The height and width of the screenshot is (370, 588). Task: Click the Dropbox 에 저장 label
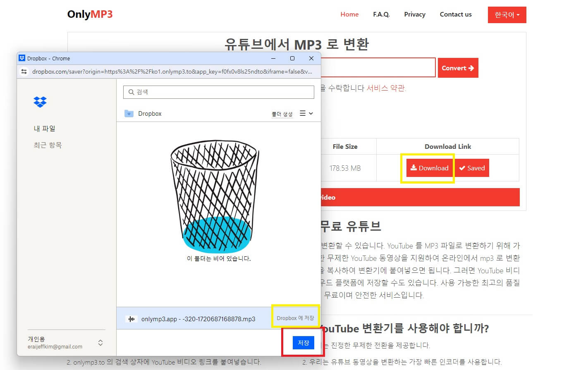295,318
